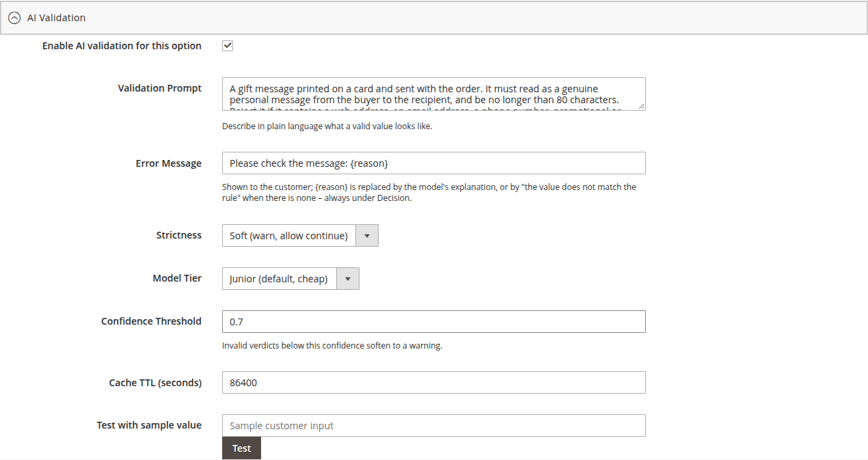Screen dimensions: 868x460
Task: Run the Test button
Action: click(x=241, y=448)
